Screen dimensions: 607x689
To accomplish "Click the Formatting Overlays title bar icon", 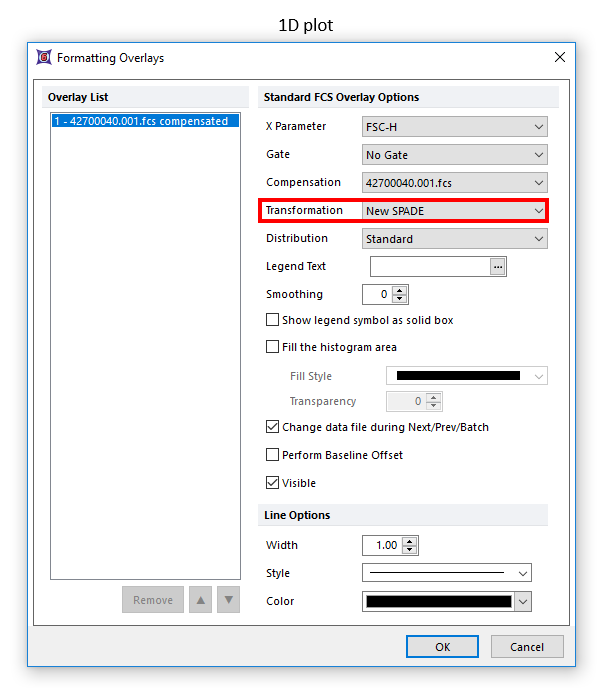I will [x=44, y=58].
